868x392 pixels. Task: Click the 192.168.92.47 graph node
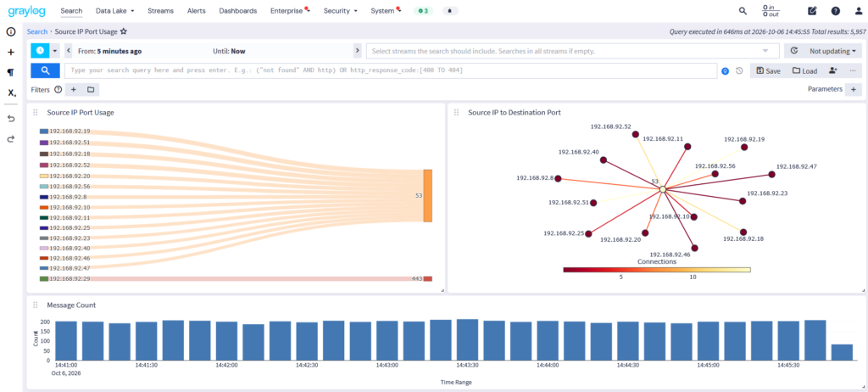point(771,175)
